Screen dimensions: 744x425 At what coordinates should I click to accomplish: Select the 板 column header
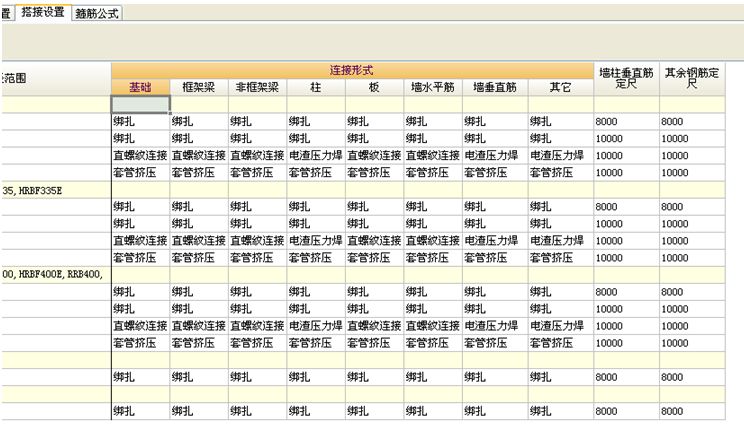[x=374, y=87]
